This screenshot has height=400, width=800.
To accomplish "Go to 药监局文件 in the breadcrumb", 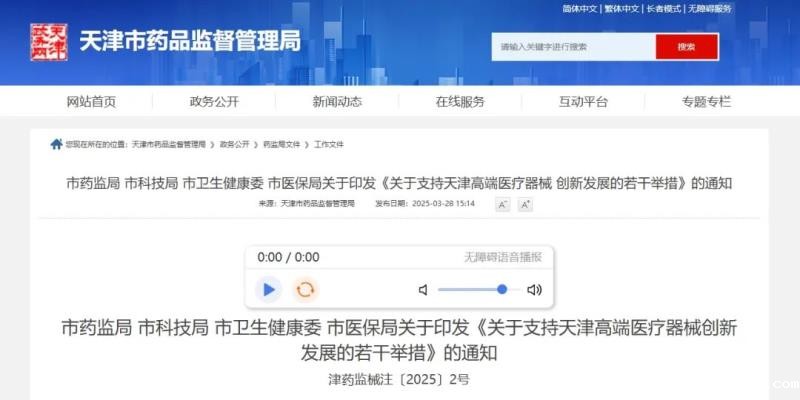I will click(x=282, y=144).
